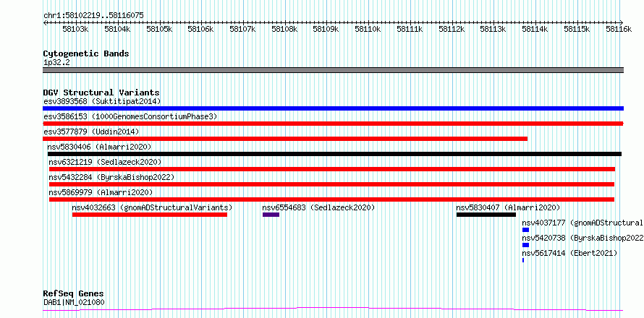Image resolution: width=644 pixels, height=318 pixels.
Task: Click the 58110k ruler tick label
Action: (368, 29)
